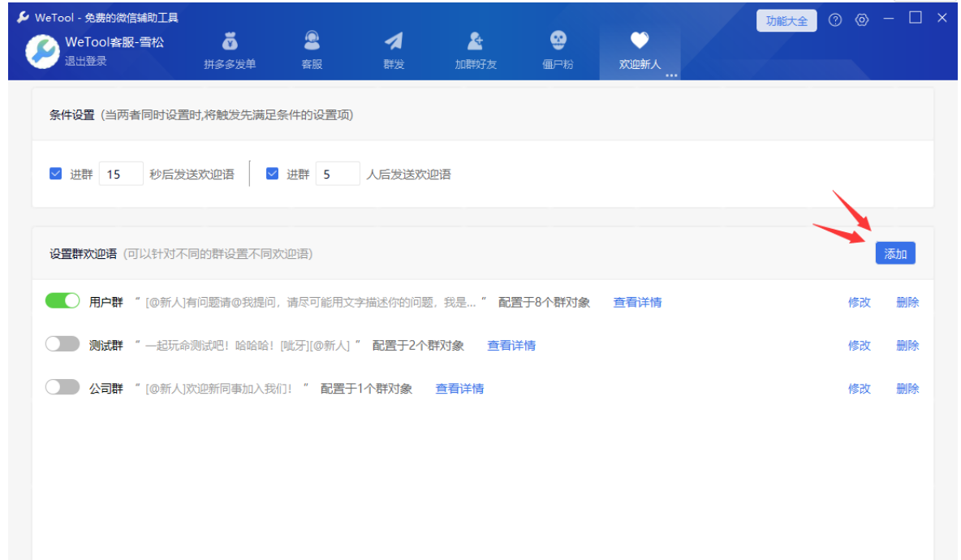Image resolution: width=961 pixels, height=560 pixels.
Task: Click the 条件设置 section heading
Action: (x=71, y=115)
